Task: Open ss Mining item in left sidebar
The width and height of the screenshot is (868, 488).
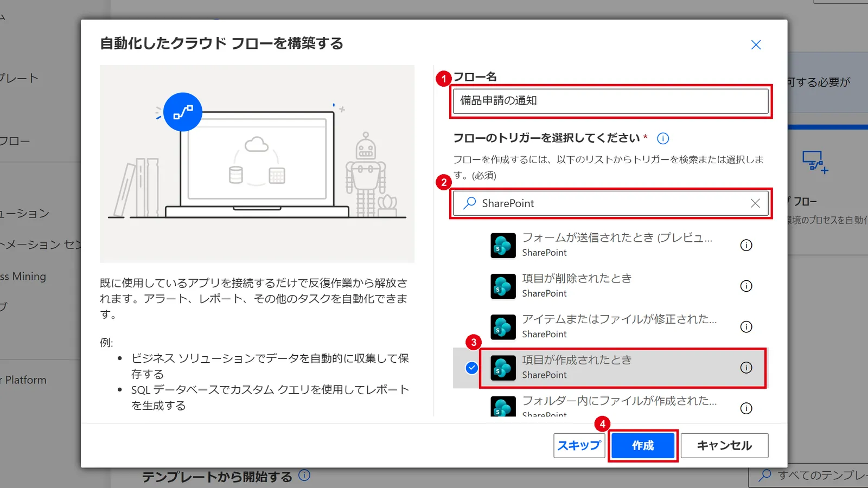Action: (x=23, y=277)
